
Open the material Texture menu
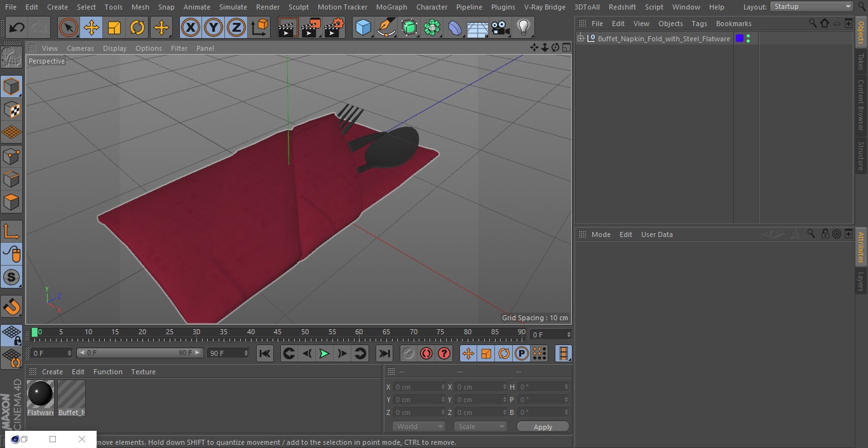click(x=144, y=372)
